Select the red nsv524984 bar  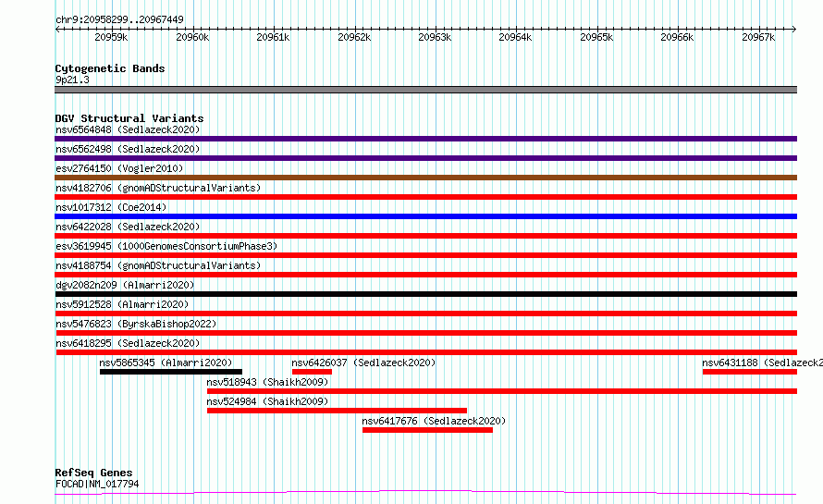[337, 412]
